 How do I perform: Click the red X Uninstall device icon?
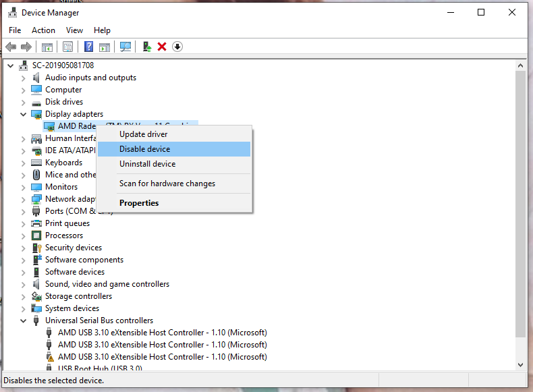162,47
